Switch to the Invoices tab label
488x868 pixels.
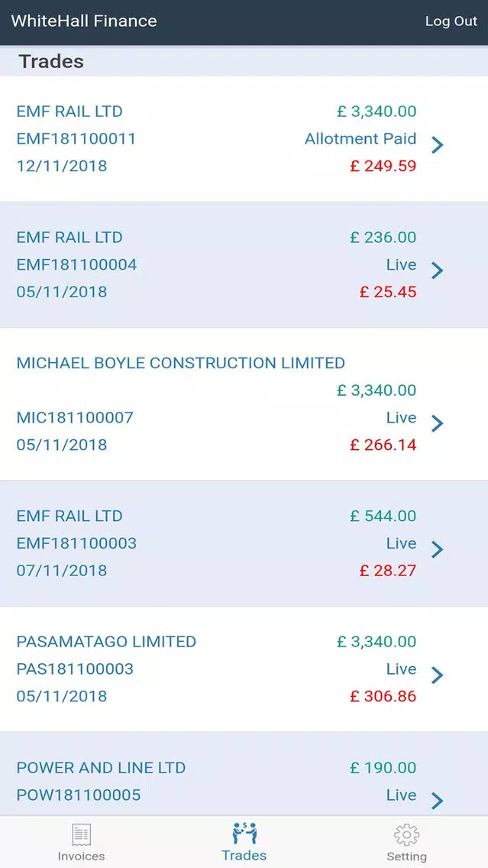[81, 856]
